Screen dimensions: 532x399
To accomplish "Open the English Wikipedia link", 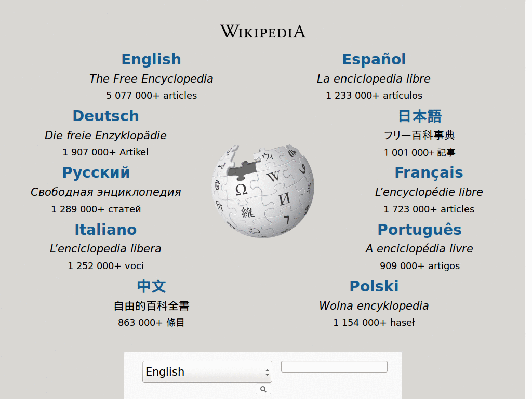I will tap(151, 59).
